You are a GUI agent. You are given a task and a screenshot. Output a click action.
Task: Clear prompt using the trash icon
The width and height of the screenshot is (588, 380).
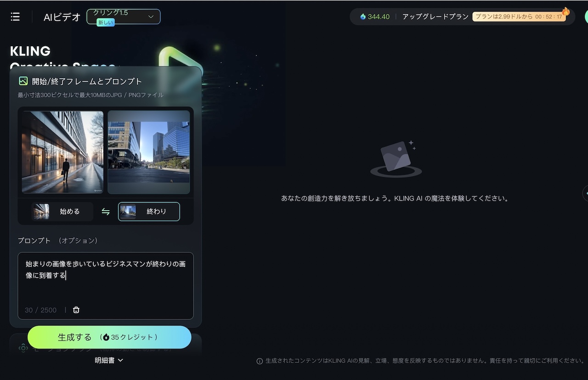point(76,310)
